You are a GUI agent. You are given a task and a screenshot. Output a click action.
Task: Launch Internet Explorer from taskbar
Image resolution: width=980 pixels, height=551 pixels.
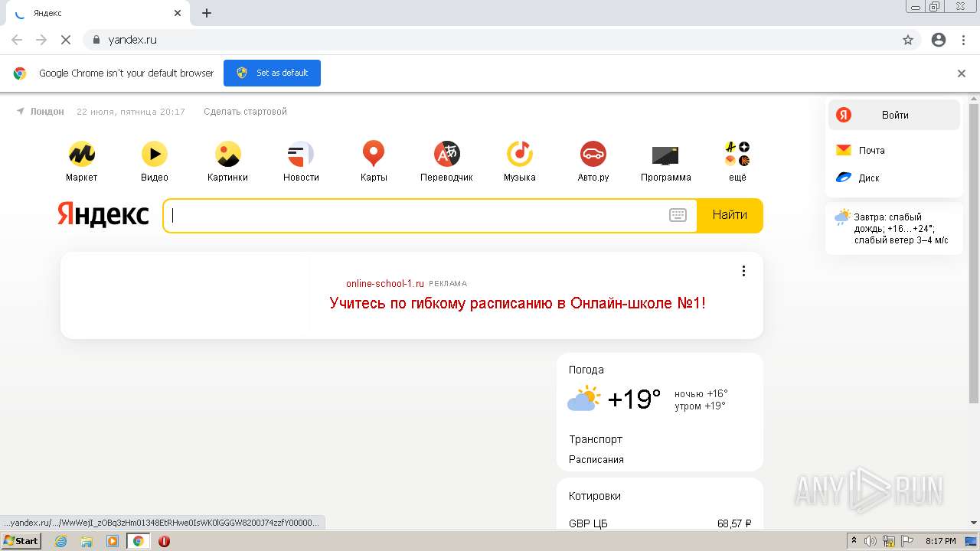(x=61, y=541)
